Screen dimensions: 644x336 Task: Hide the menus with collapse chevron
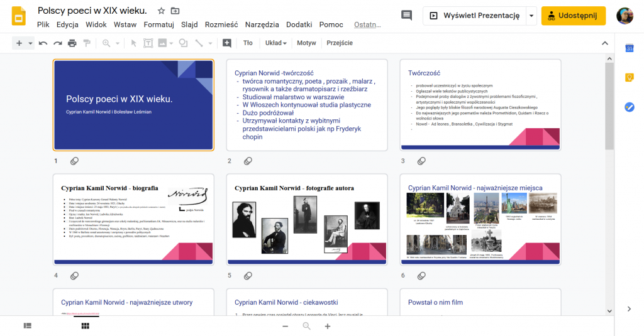(605, 43)
